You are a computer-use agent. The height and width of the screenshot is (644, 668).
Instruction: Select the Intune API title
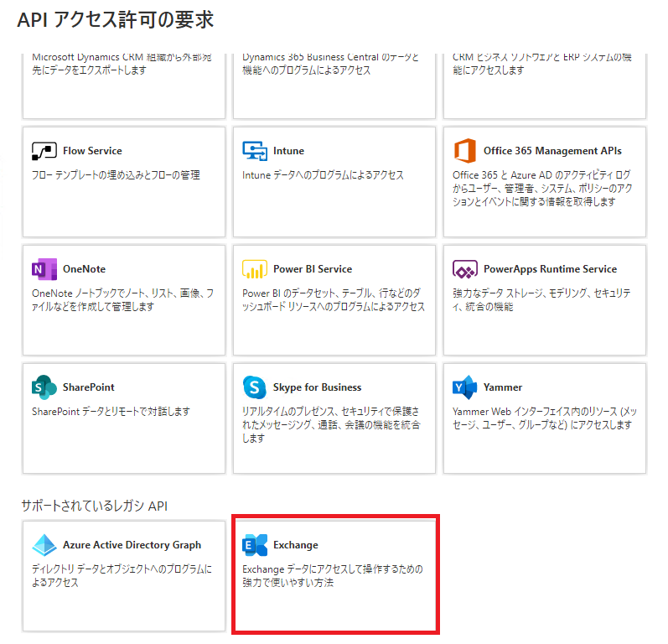point(288,151)
